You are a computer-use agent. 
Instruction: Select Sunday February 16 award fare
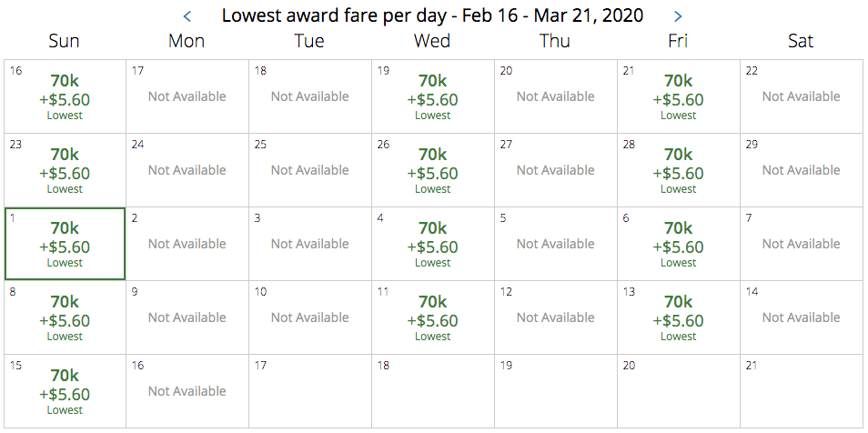point(65,96)
